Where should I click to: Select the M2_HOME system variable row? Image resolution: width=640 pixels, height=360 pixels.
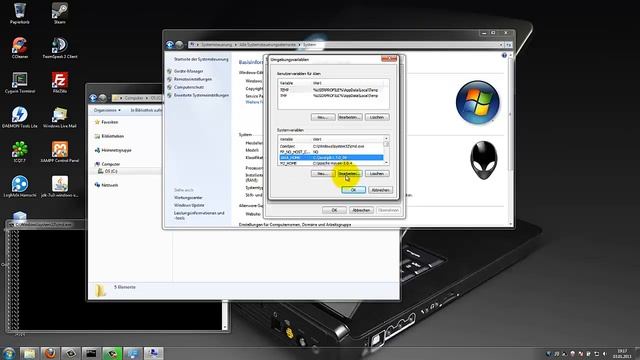331,163
